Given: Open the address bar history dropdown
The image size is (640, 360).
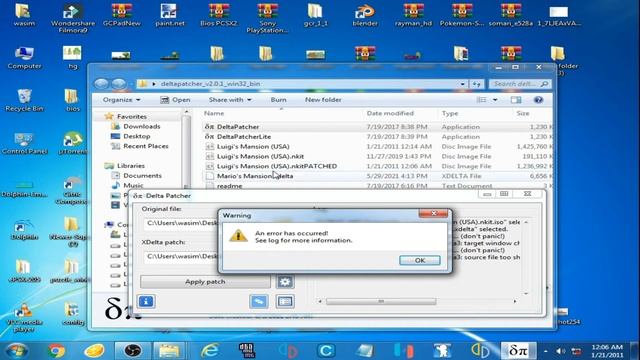Looking at the screenshot, I should (x=462, y=84).
